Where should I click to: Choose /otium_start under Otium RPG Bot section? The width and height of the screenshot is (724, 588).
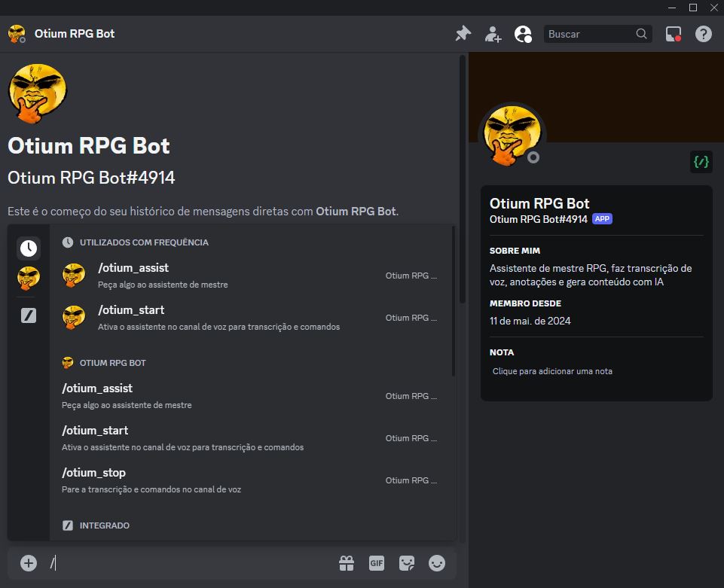[251, 438]
